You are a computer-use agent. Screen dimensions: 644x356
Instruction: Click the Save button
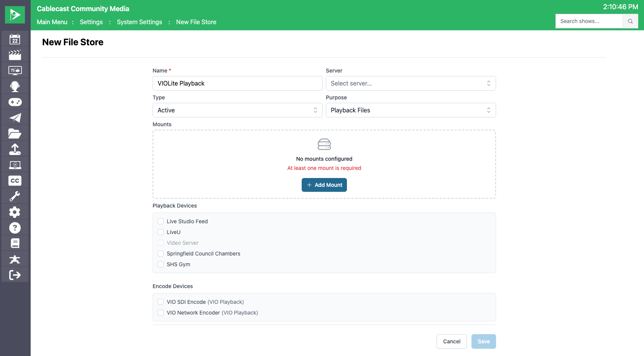[x=484, y=341]
